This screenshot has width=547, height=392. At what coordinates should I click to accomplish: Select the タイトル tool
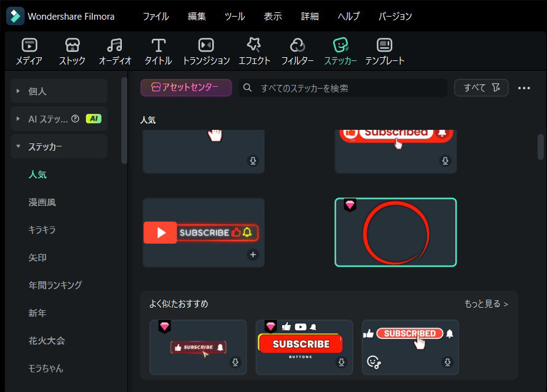click(x=158, y=50)
